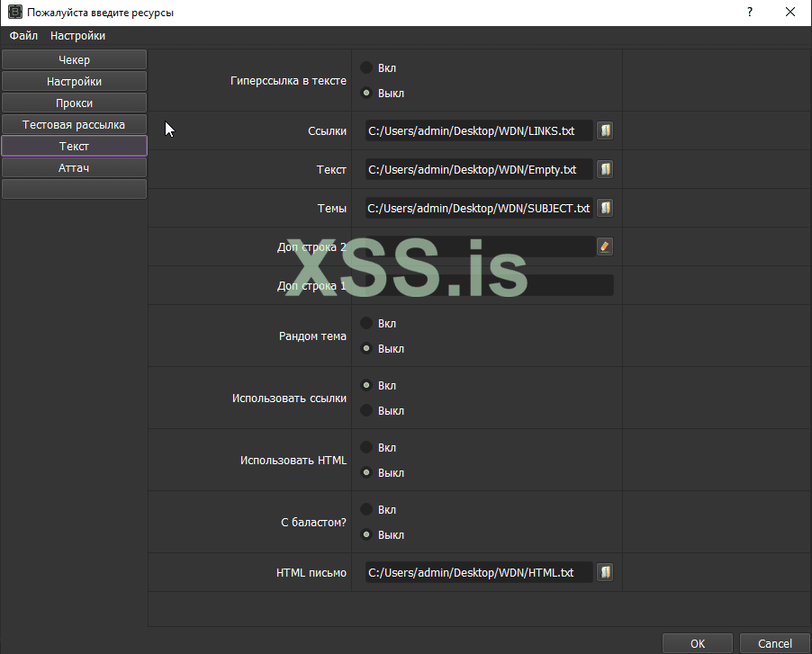Switch to the Чекер tab
Image resolution: width=812 pixels, height=654 pixels.
(x=74, y=59)
